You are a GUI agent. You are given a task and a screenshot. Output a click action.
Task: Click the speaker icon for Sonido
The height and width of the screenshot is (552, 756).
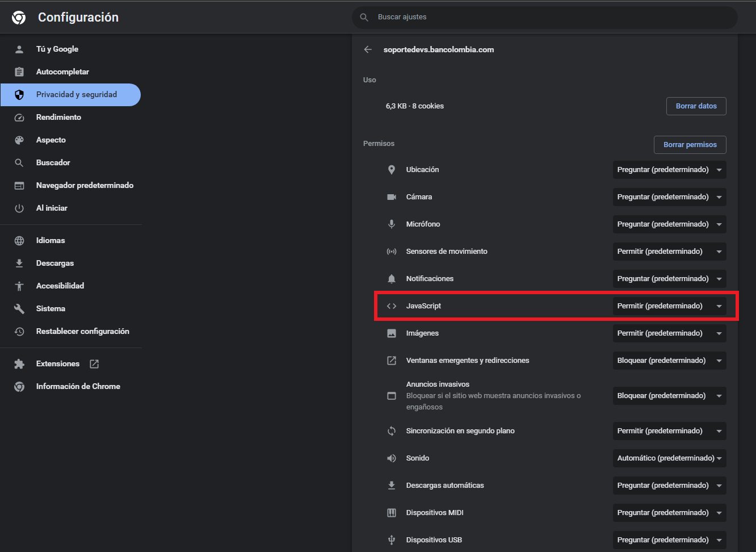click(x=392, y=458)
